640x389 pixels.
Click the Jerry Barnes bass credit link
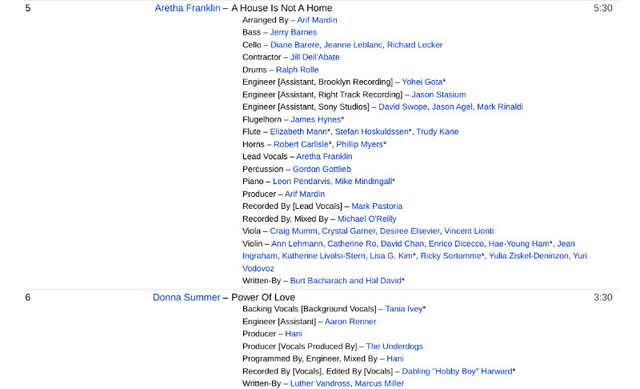click(x=293, y=32)
